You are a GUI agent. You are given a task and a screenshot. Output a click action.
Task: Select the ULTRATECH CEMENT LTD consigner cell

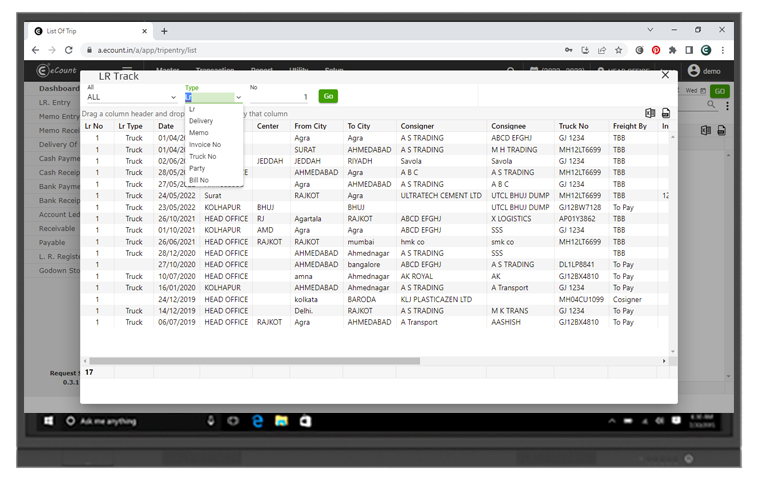click(x=441, y=196)
